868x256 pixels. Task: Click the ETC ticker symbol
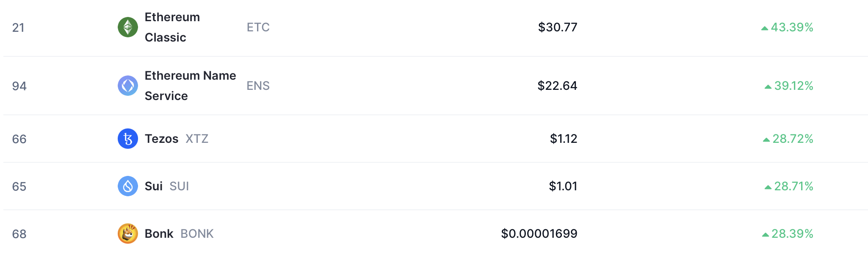(258, 27)
